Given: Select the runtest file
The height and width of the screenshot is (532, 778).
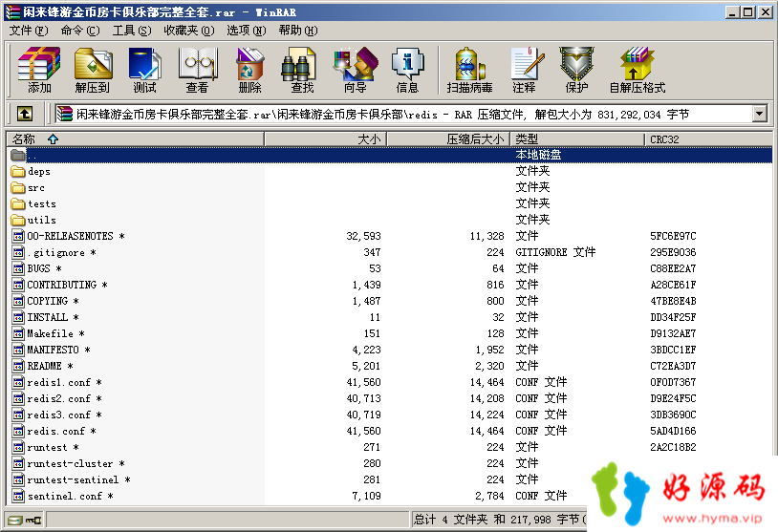Looking at the screenshot, I should (47, 447).
